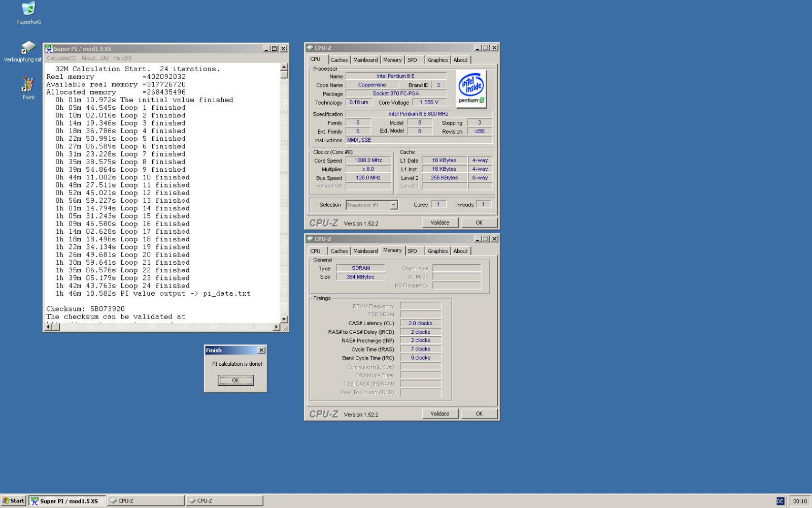This screenshot has height=508, width=812.
Task: Switch to About tab in upper CPU-Z
Action: pos(460,60)
